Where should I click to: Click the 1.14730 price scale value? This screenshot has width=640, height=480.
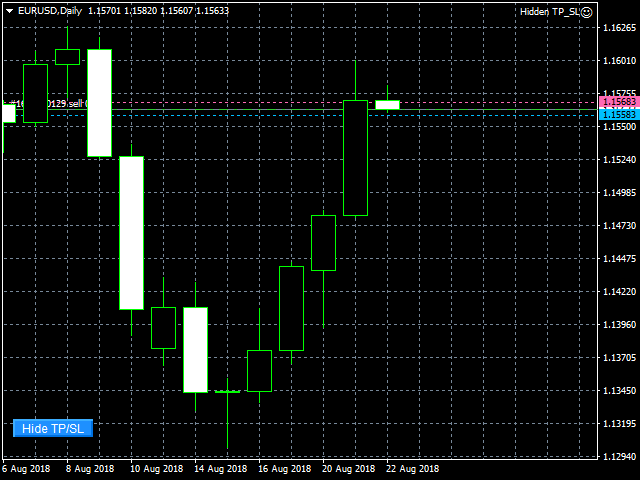[x=619, y=225]
